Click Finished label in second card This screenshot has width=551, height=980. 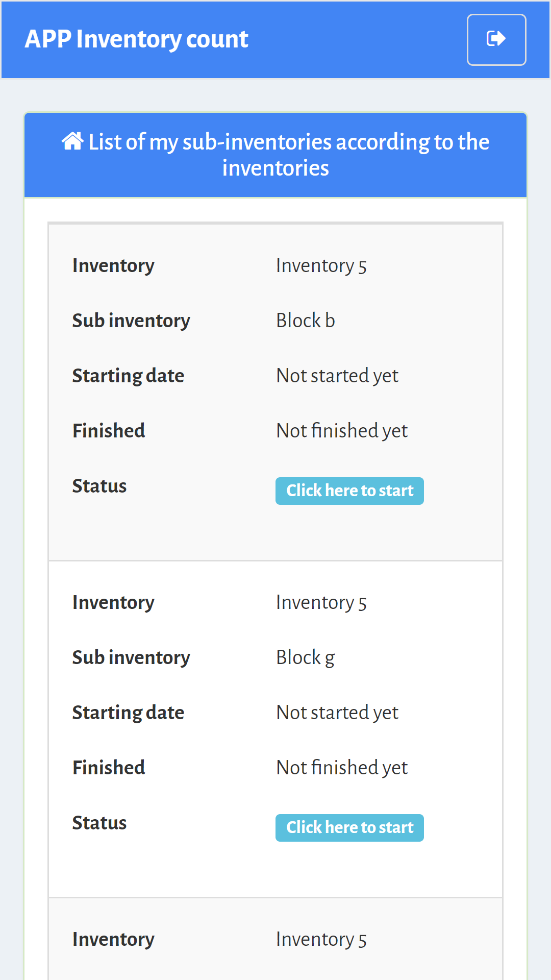(x=109, y=768)
